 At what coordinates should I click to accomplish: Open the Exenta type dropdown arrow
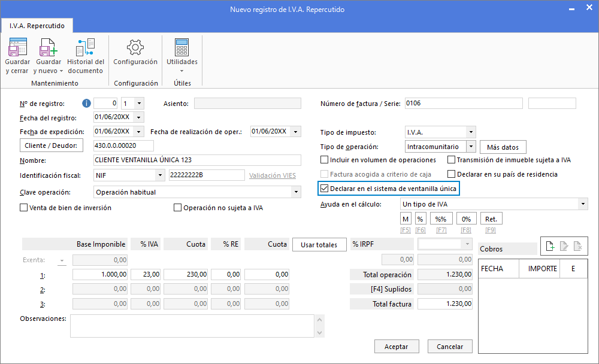click(62, 260)
